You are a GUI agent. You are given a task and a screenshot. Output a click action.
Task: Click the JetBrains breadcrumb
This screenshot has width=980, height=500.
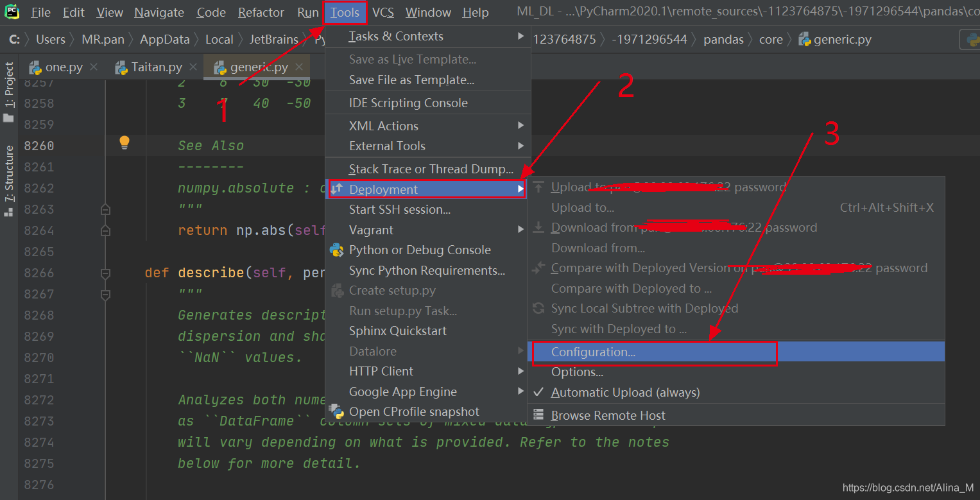[274, 39]
